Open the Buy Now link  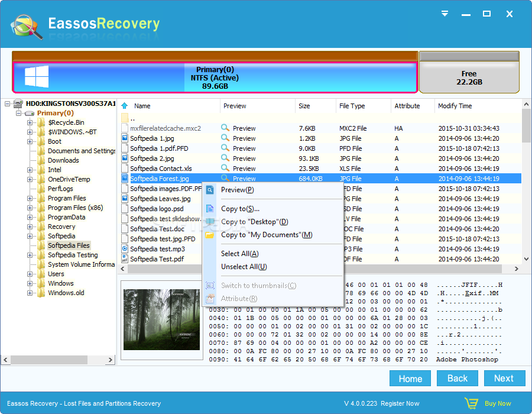point(498,403)
